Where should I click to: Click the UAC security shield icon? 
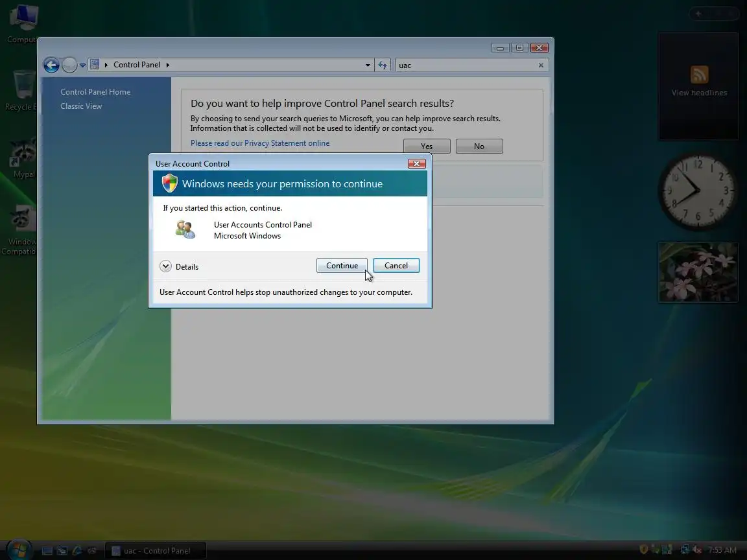point(170,183)
